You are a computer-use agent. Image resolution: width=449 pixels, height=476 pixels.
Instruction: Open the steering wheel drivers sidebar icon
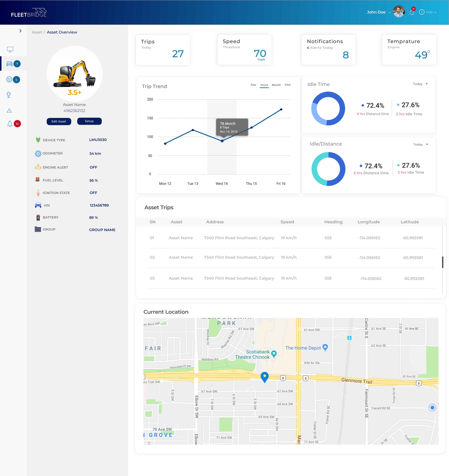9,80
